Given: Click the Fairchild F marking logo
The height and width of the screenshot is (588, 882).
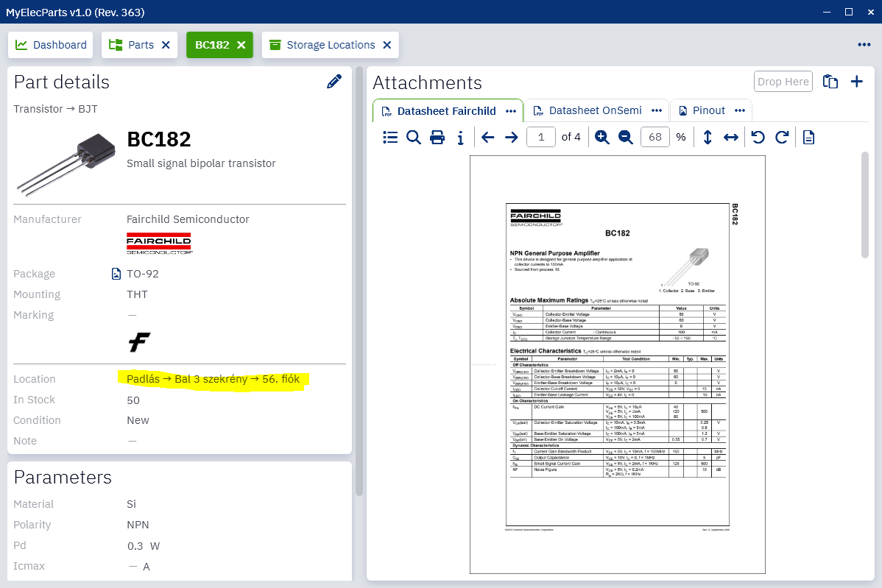Looking at the screenshot, I should click(x=139, y=341).
